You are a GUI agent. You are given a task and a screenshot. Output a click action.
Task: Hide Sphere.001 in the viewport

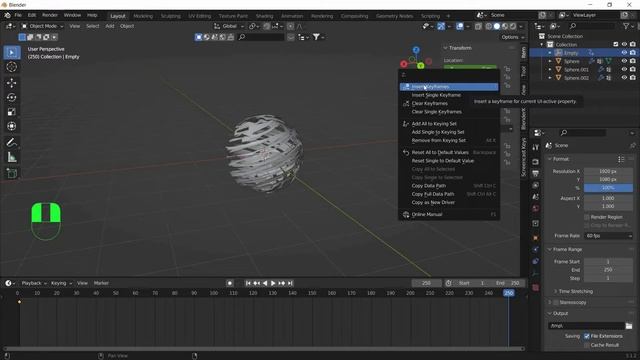tap(624, 69)
